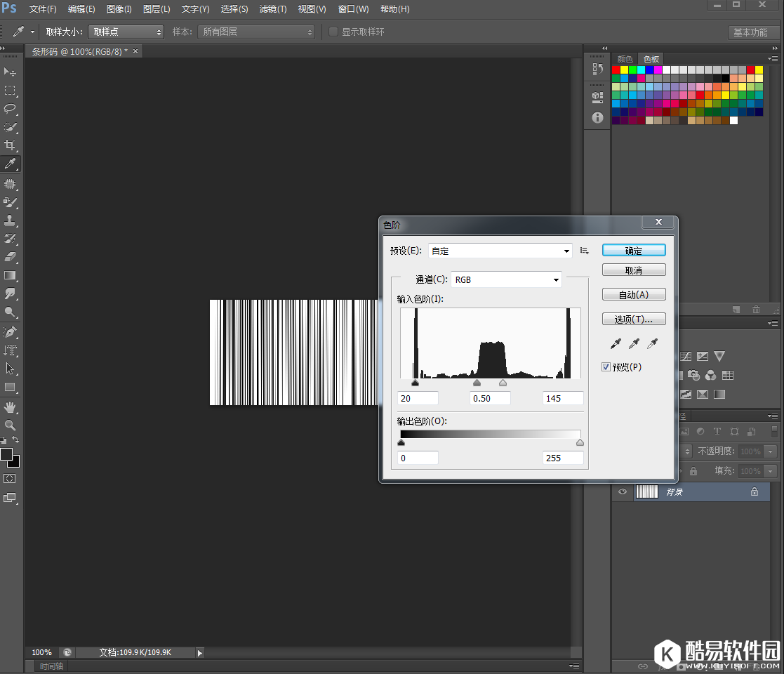784x674 pixels.
Task: Select the Zoom tool
Action: click(11, 425)
